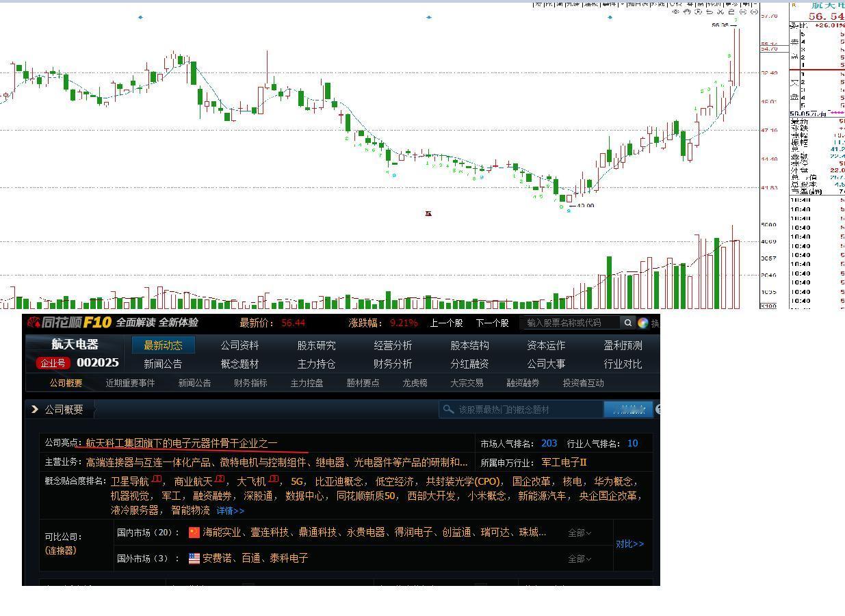Zoom out using the magnifier minus icon
845x616 pixels.
(x=754, y=12)
